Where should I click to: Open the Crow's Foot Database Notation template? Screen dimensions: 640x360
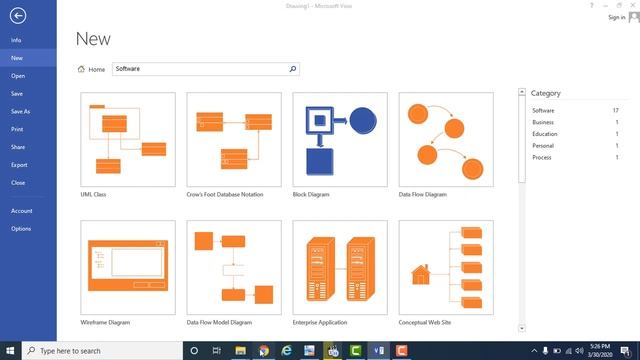coord(234,140)
